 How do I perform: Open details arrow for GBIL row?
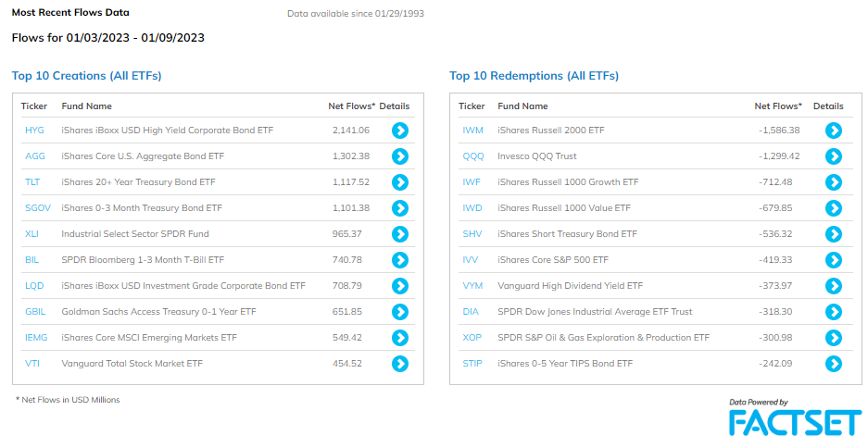click(400, 312)
